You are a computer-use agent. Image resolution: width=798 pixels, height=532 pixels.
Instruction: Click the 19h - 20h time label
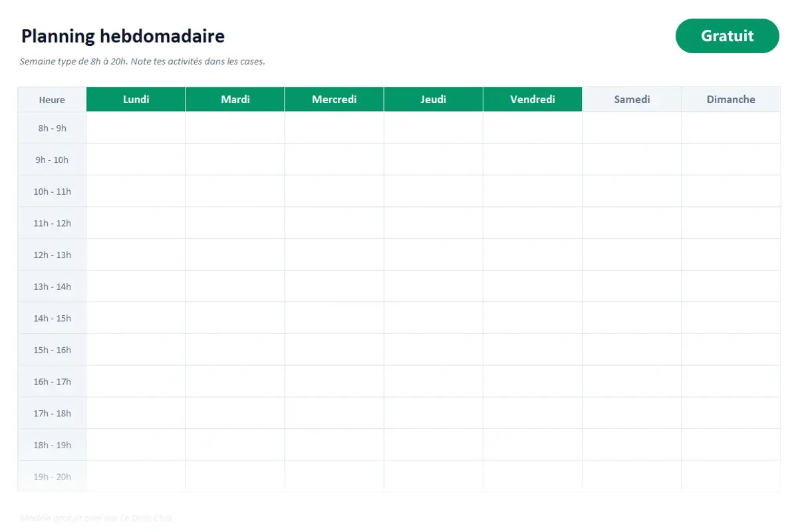point(52,477)
